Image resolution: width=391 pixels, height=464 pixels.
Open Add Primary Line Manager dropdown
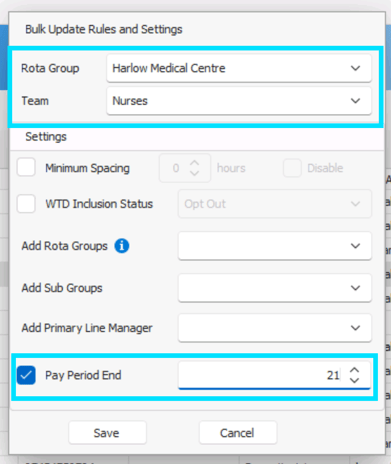pyautogui.click(x=275, y=328)
